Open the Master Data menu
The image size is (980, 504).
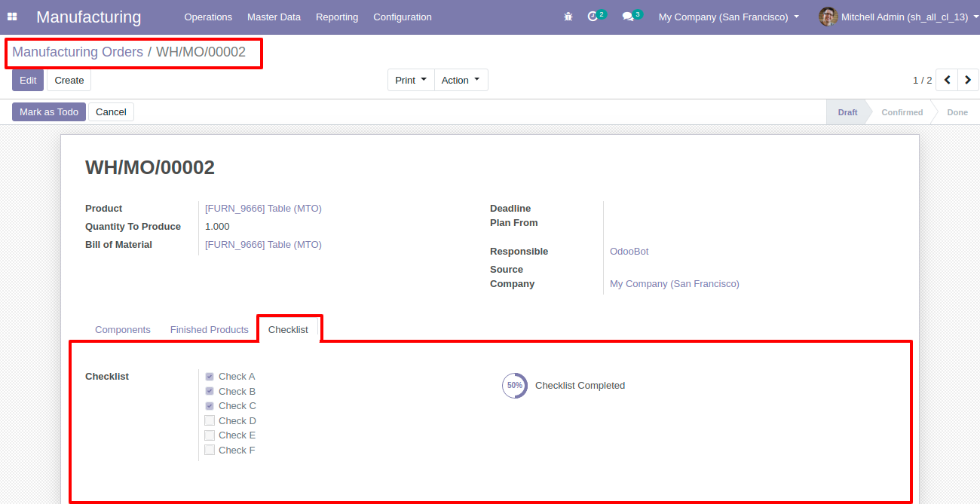tap(274, 17)
